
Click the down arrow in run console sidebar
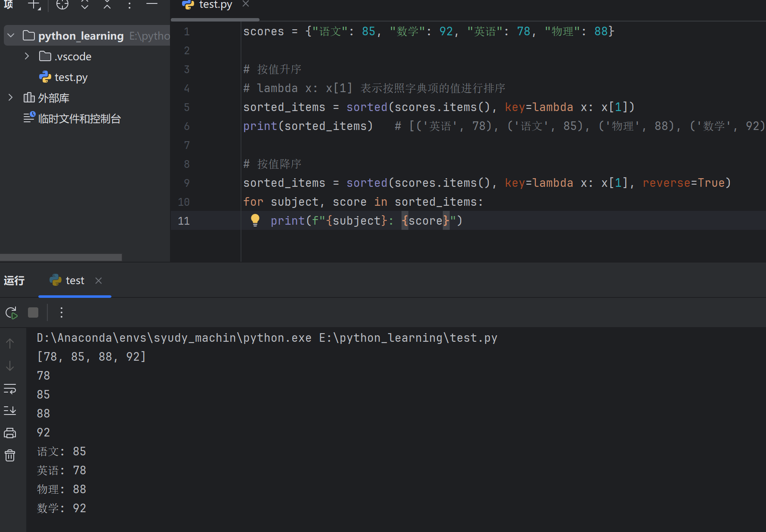pos(10,366)
